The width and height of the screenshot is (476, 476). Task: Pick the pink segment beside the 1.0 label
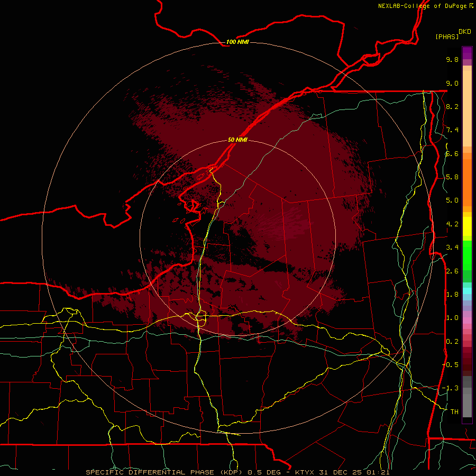pyautogui.click(x=467, y=321)
